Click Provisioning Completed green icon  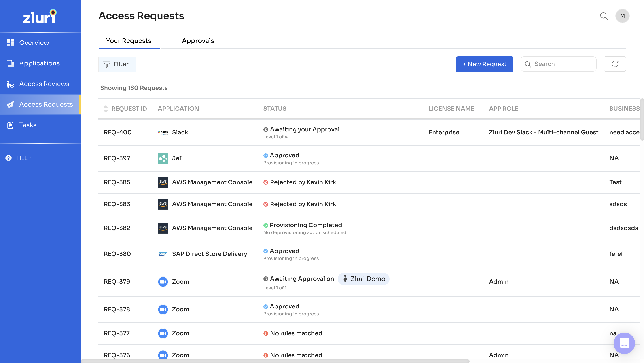[x=266, y=225]
